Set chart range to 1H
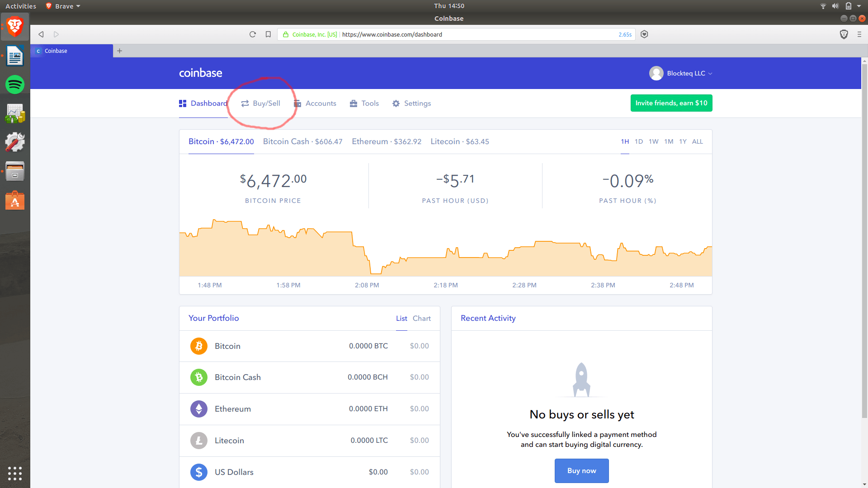This screenshot has width=868, height=488. (625, 142)
